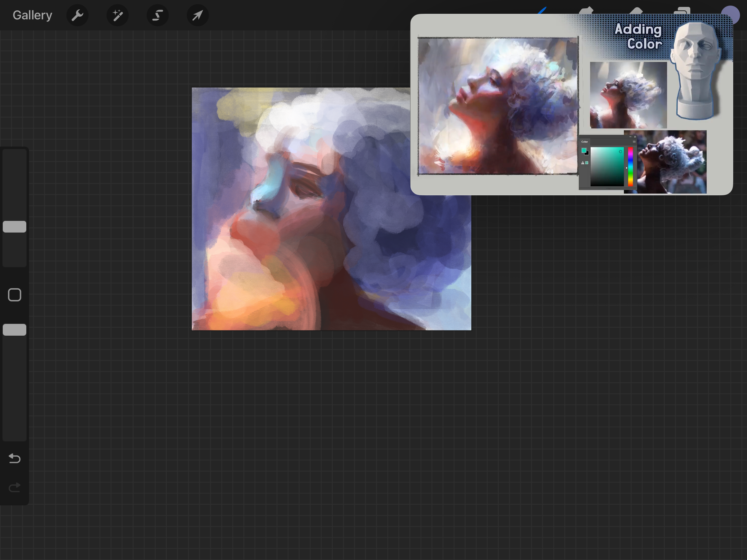Return to the Gallery
This screenshot has width=747, height=560.
pos(32,15)
